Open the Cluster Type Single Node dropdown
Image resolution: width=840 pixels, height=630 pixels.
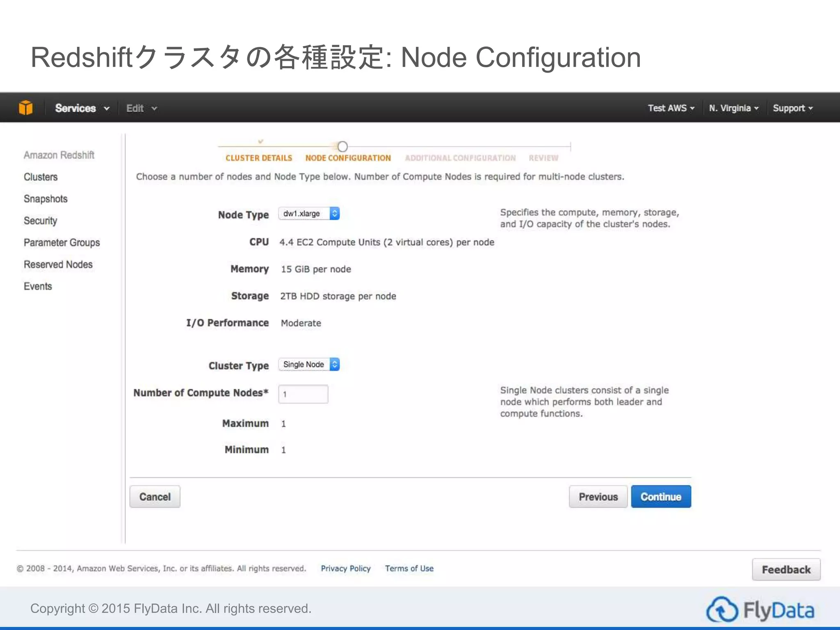pos(309,365)
